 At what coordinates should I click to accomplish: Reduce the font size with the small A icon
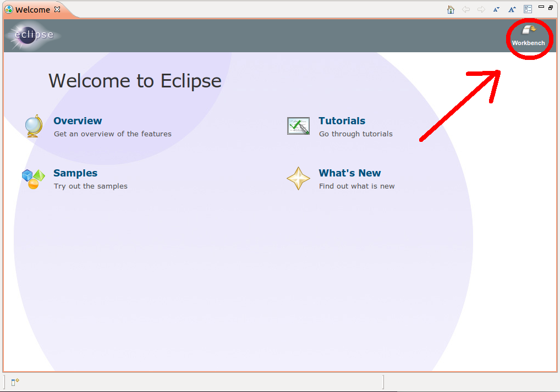coord(496,9)
